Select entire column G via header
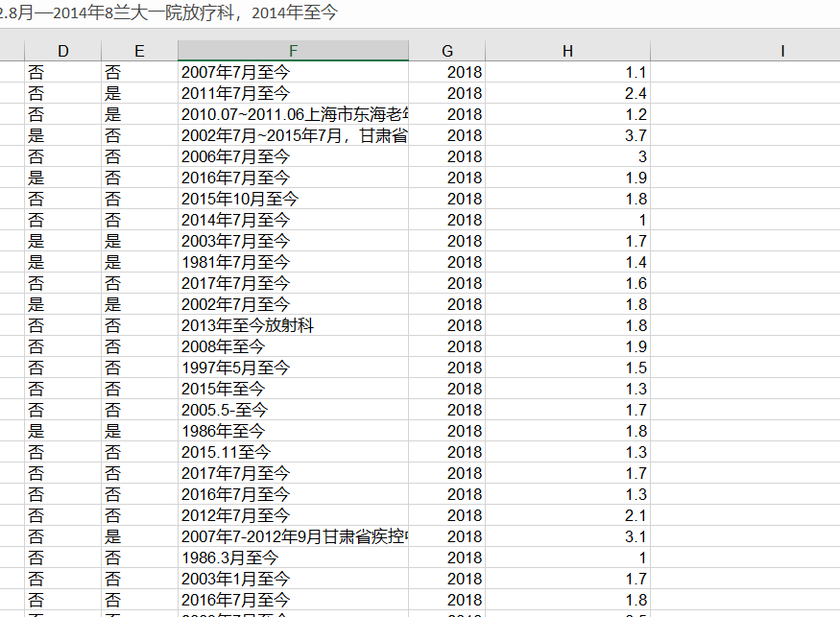Screen dimensions: 840x617 [447, 51]
